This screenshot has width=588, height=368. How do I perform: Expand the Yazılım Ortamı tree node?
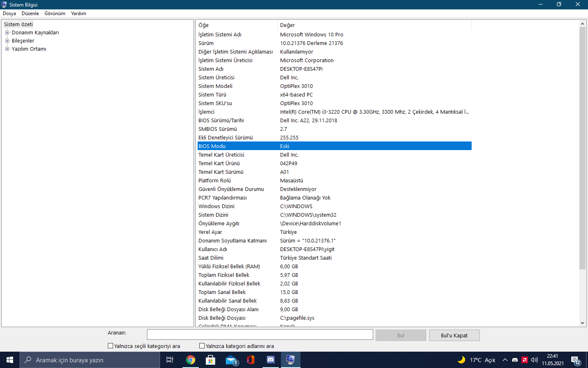(x=7, y=49)
